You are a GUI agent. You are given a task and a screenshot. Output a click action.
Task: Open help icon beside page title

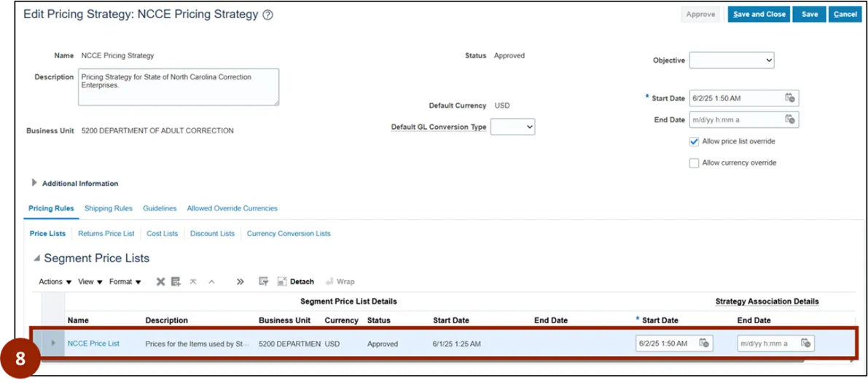268,15
